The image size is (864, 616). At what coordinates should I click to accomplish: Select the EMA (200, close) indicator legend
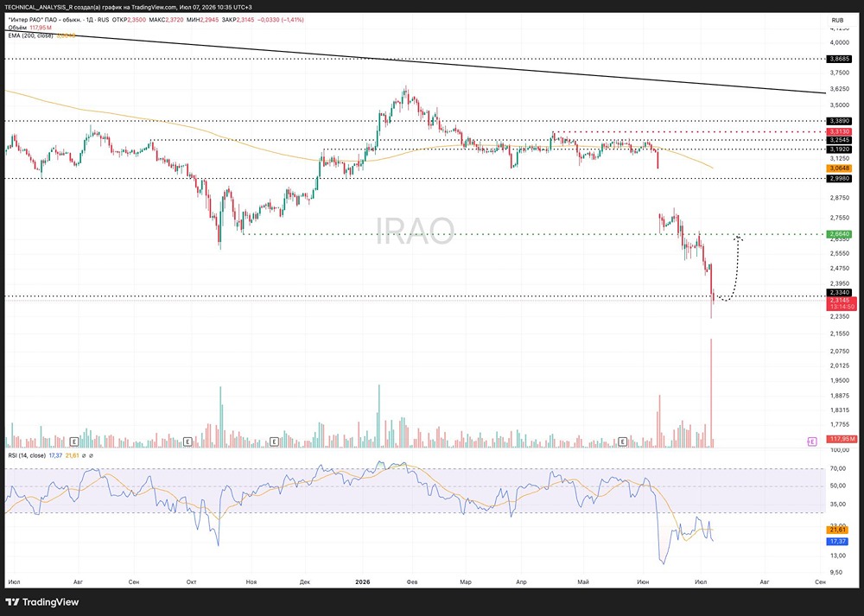(x=30, y=35)
